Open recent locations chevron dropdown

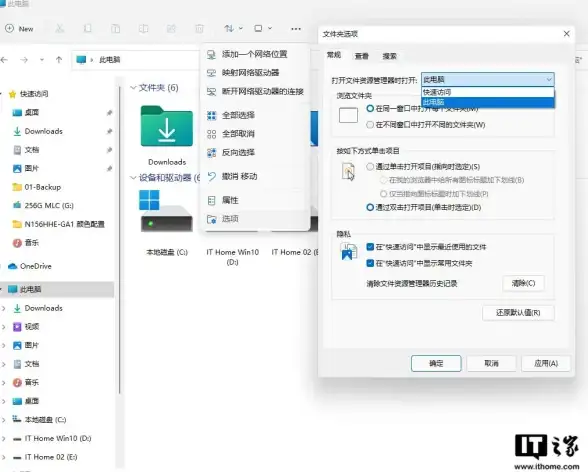(42, 60)
